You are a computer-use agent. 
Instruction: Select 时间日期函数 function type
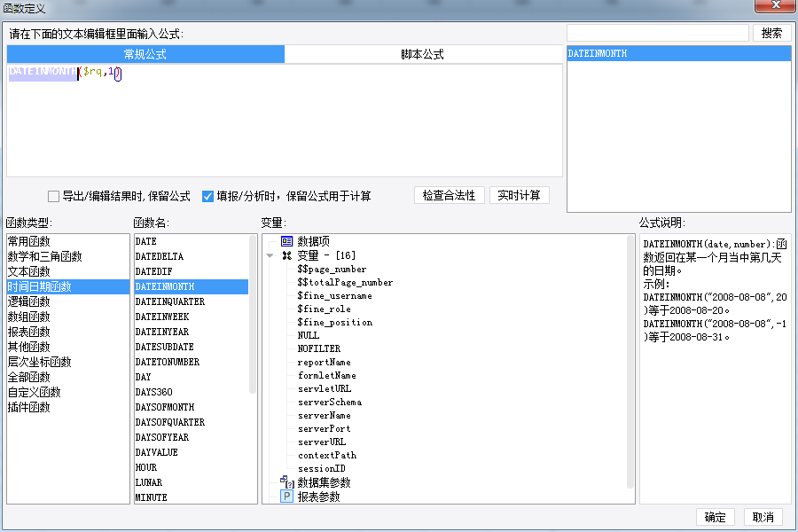(x=68, y=286)
